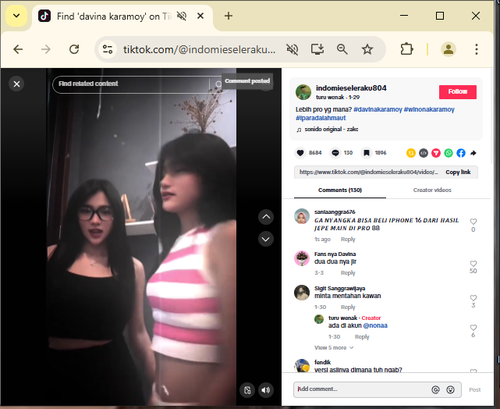Open a new browser tab
The height and width of the screenshot is (409, 500).
(x=228, y=16)
